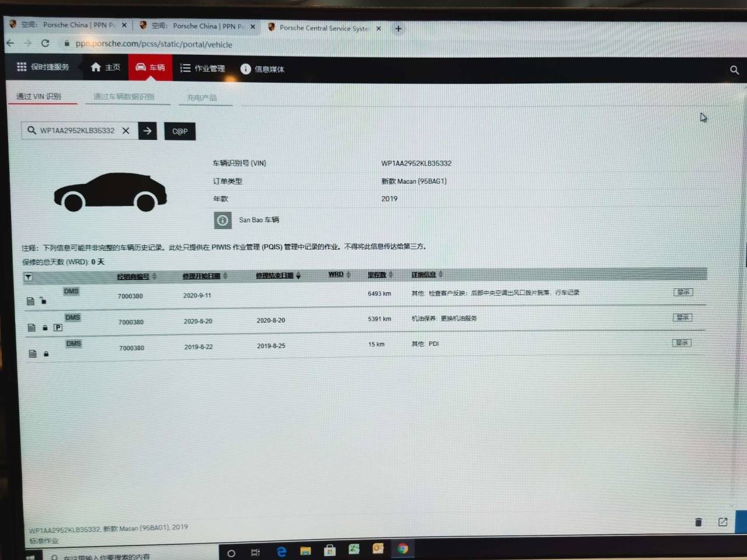
Task: Open the 信息媒体 info media menu
Action: (263, 69)
